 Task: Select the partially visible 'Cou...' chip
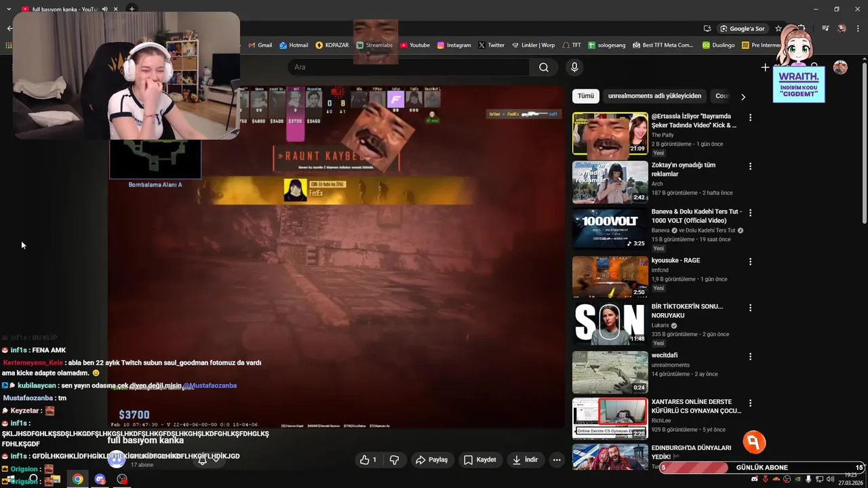[x=722, y=96]
